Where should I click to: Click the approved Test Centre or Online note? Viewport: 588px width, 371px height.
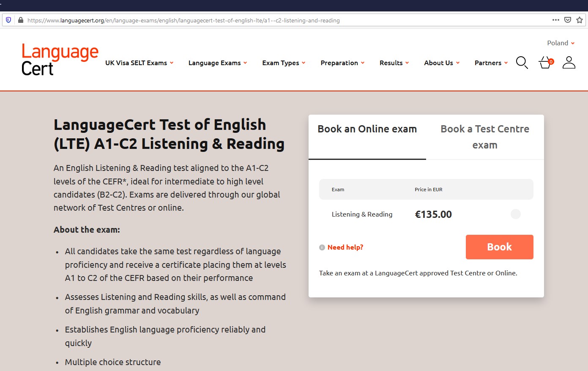(418, 273)
